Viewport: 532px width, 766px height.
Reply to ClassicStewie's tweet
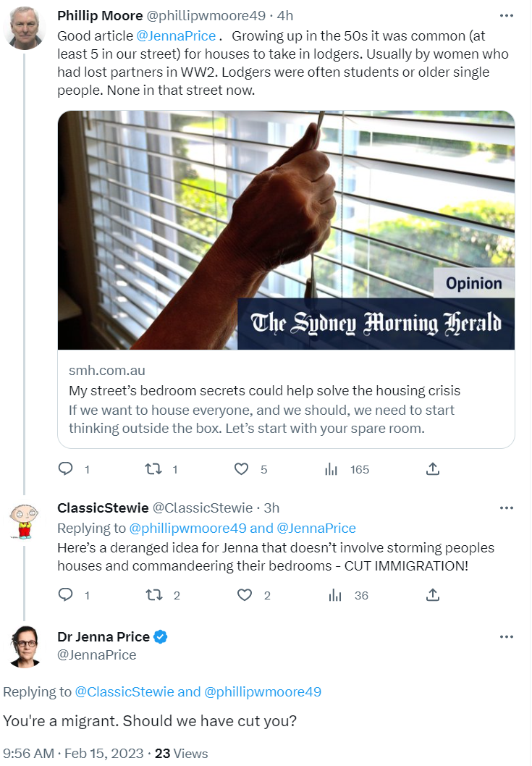tap(66, 595)
